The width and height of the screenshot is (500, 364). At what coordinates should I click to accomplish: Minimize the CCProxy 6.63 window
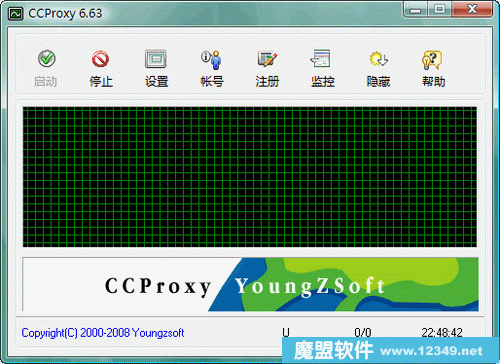(x=415, y=10)
